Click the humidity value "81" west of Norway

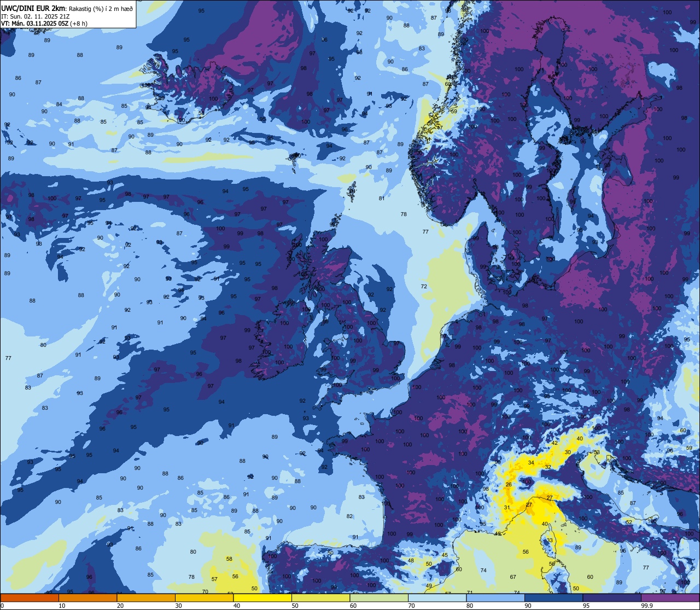(x=382, y=198)
